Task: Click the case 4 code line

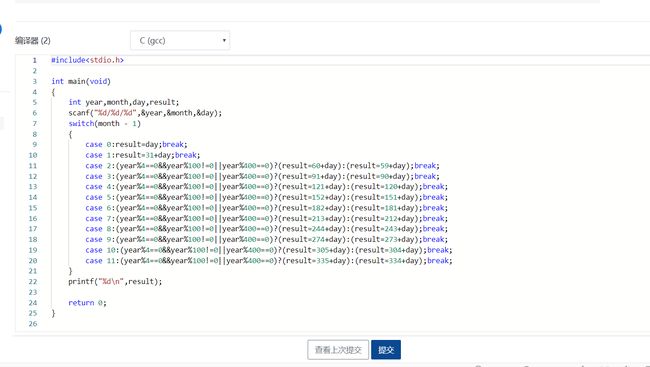Action: [x=267, y=187]
